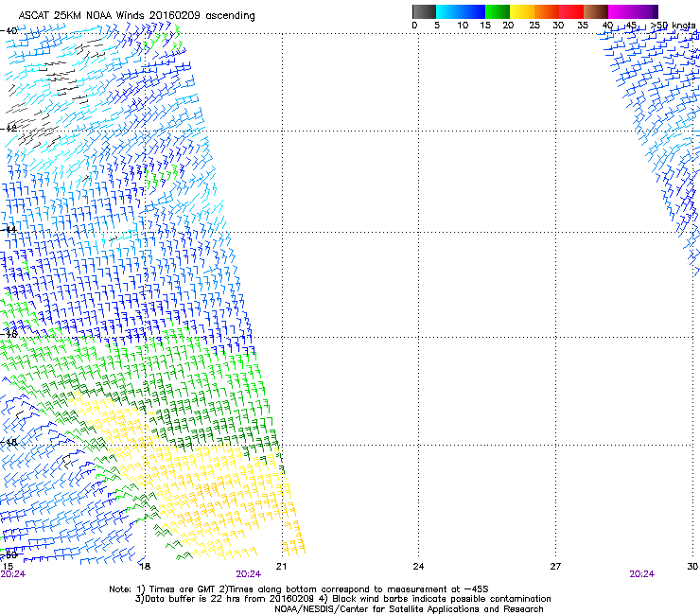Screen dimensions: 700x615
Task: Click latitude axis label '-40'
Action: pos(9,31)
